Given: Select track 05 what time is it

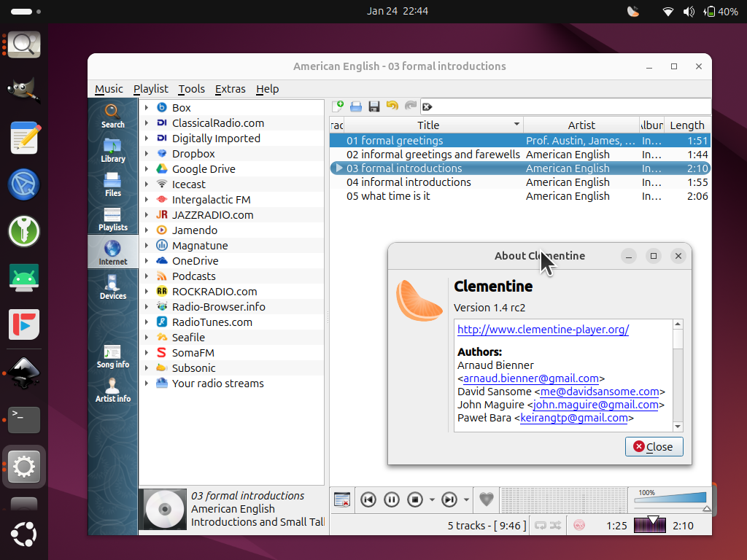Looking at the screenshot, I should [519, 196].
